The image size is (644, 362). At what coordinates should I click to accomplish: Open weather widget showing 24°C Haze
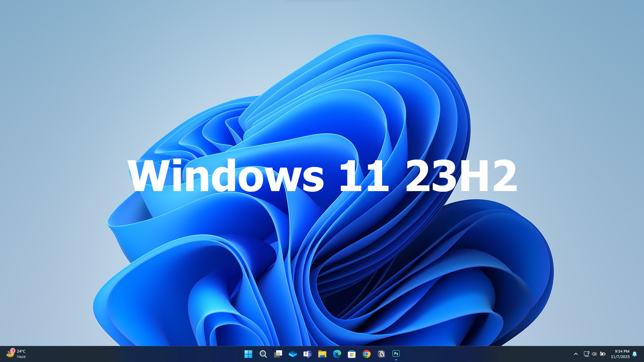coord(16,354)
